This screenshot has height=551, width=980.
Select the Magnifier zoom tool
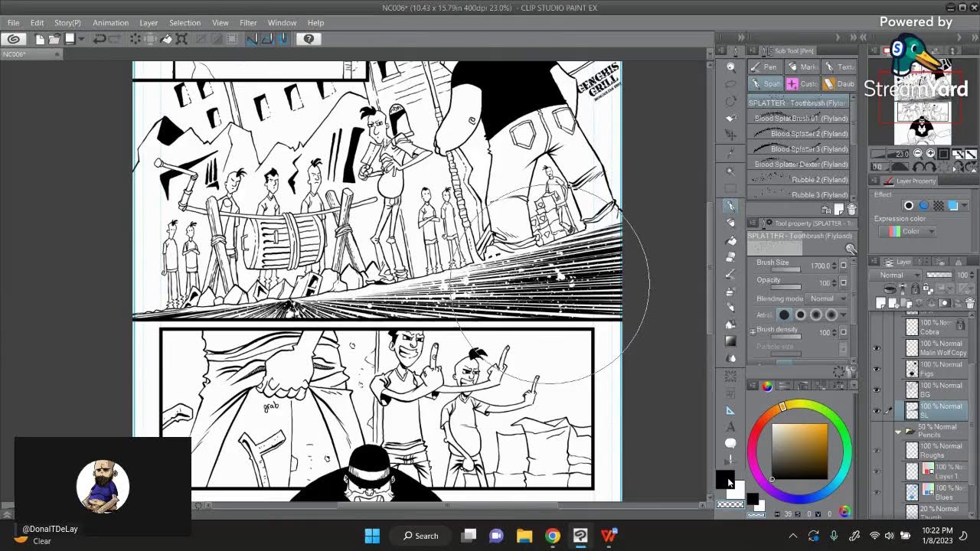pyautogui.click(x=731, y=67)
